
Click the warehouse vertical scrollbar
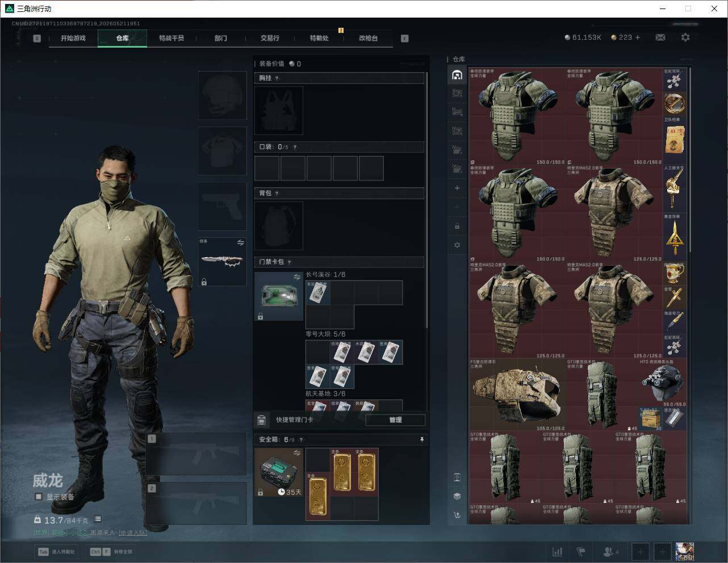690,160
